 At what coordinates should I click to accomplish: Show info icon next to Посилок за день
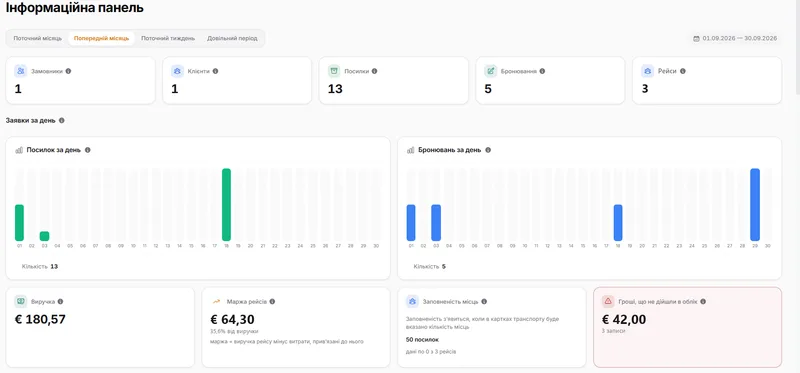pos(88,150)
